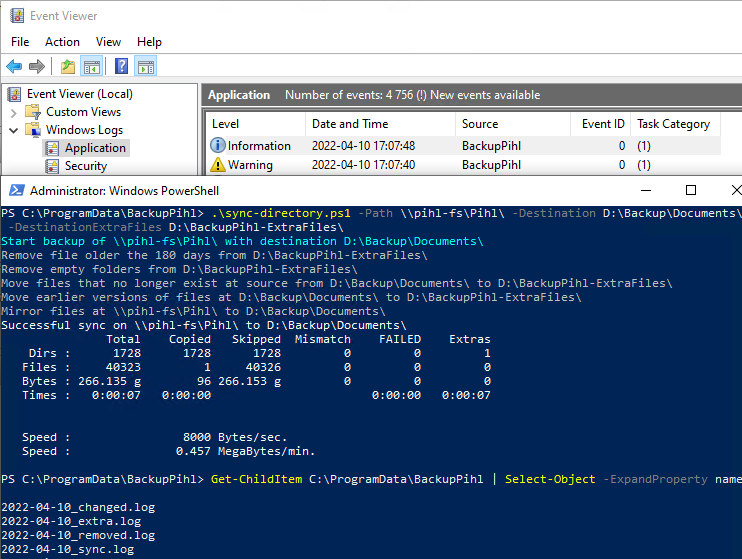Click BackupPihl source in Information row
Viewport: 742px width, 559px height.
[491, 146]
